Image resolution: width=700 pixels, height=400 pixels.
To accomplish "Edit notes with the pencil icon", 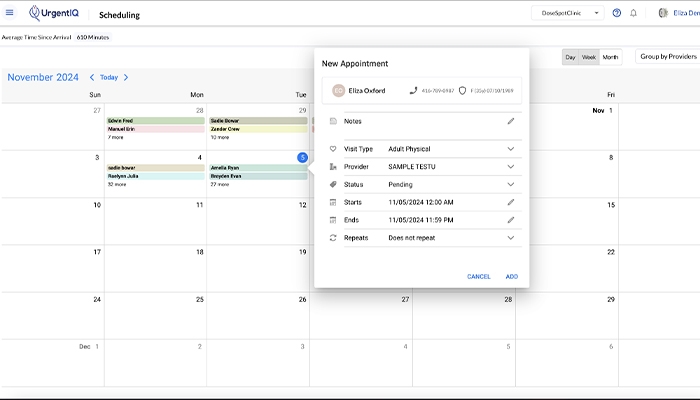I will click(x=511, y=121).
